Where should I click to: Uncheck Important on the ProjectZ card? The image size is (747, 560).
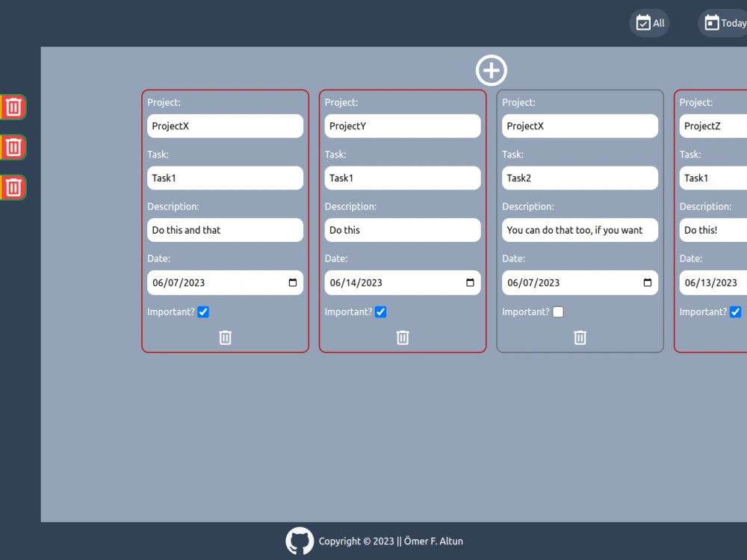click(735, 312)
